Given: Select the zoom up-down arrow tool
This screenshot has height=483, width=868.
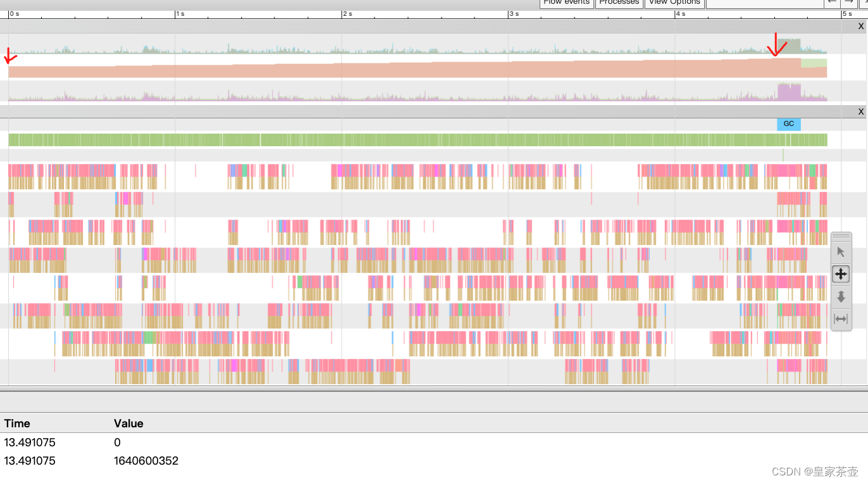Looking at the screenshot, I should click(x=841, y=296).
